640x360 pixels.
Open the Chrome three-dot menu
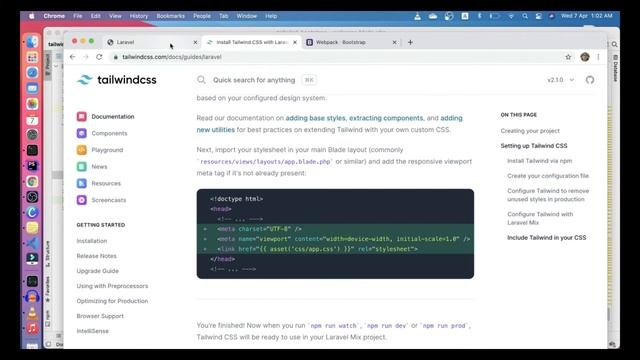pyautogui.click(x=598, y=57)
